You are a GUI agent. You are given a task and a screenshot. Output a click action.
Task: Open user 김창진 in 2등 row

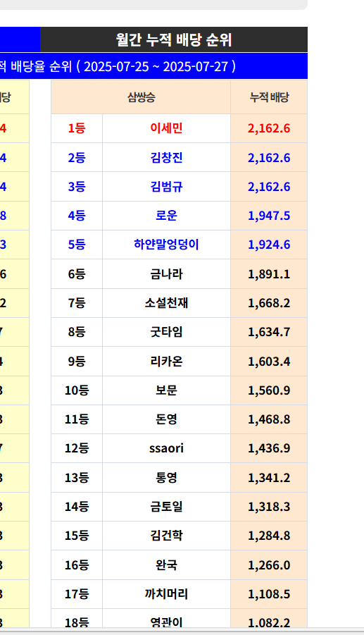[x=166, y=158]
